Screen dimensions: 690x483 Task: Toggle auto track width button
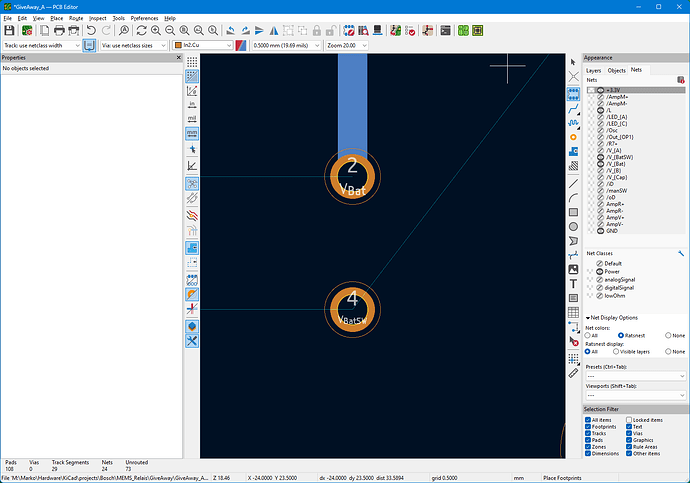pos(89,45)
